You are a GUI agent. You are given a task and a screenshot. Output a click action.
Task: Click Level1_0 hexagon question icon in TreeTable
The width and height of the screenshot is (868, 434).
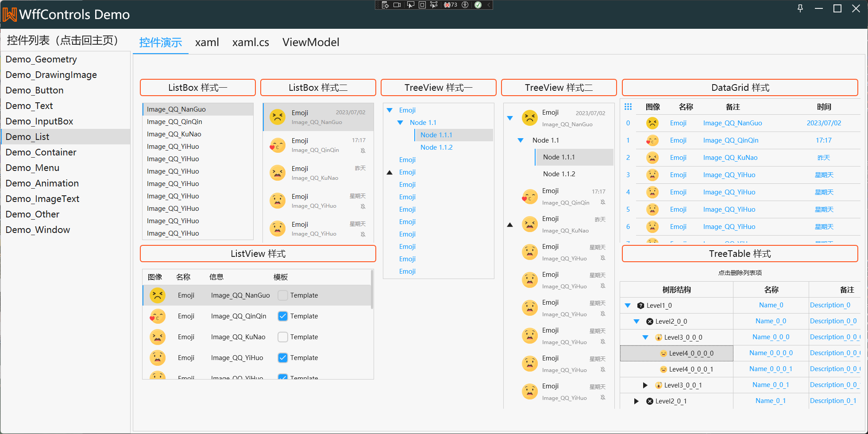640,306
